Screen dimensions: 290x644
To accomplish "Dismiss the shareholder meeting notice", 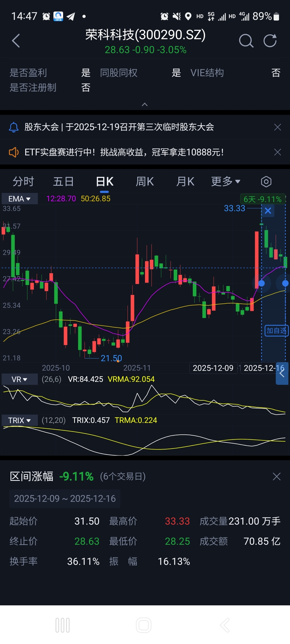I will click(277, 127).
